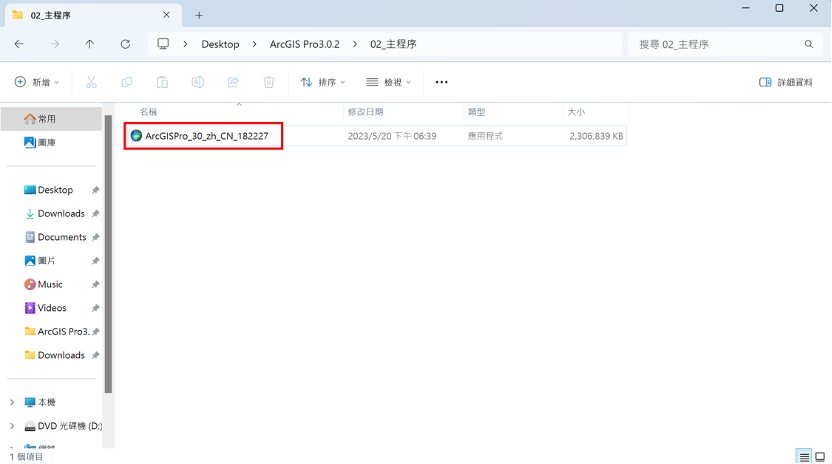Sort by the 修改日期 column header
The width and height of the screenshot is (832, 464).
366,112
